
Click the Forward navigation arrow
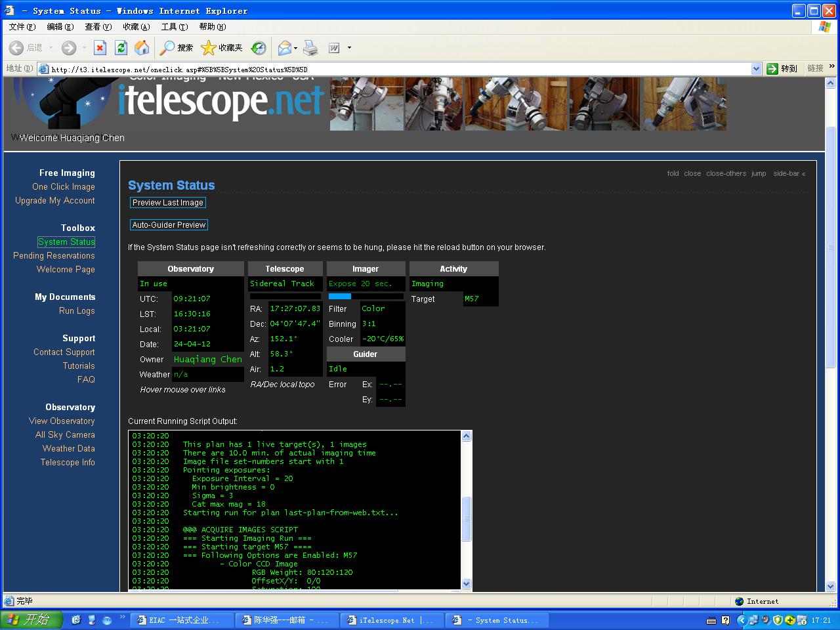69,48
